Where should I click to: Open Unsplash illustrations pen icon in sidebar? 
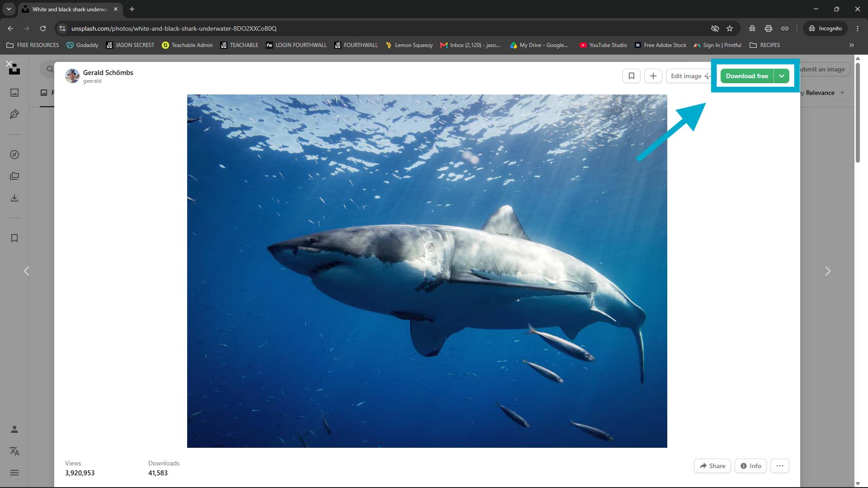click(x=14, y=114)
